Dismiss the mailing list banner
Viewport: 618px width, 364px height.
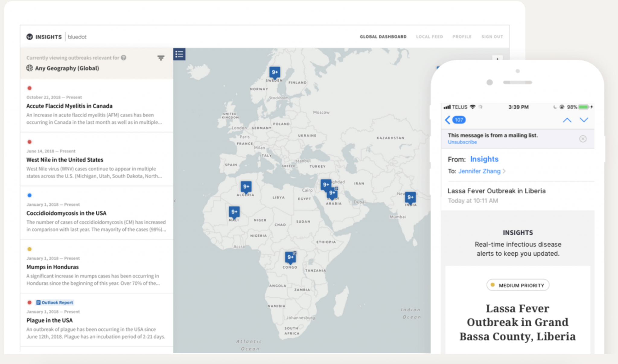(583, 139)
